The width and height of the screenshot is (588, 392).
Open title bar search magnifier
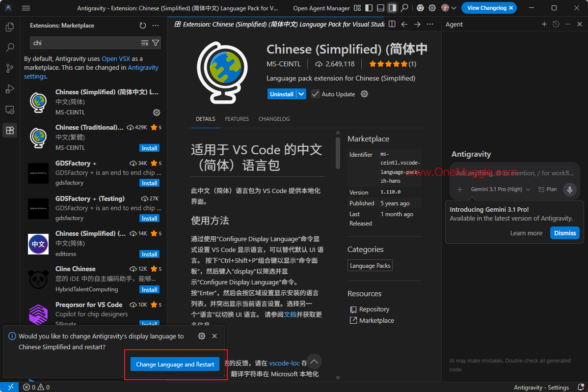pos(404,8)
